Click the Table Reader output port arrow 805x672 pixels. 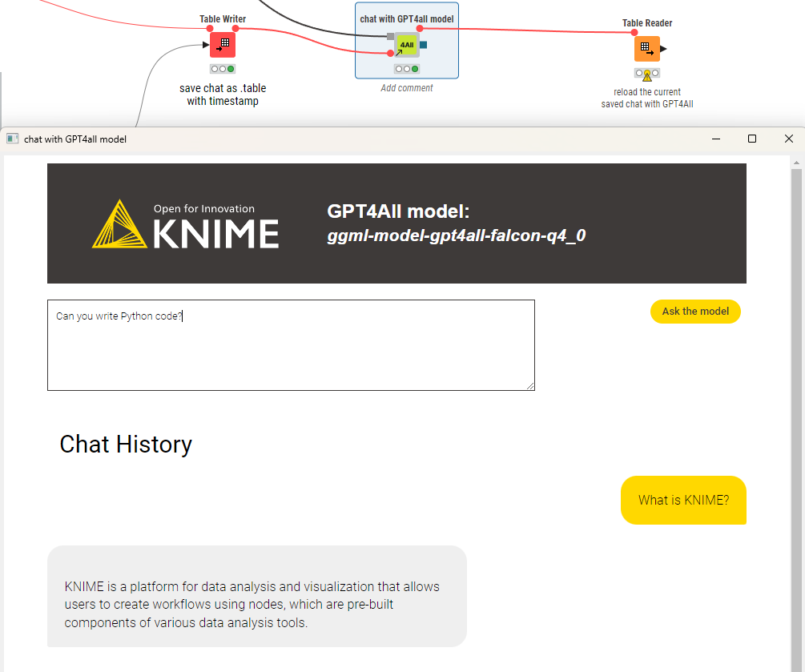tap(662, 46)
